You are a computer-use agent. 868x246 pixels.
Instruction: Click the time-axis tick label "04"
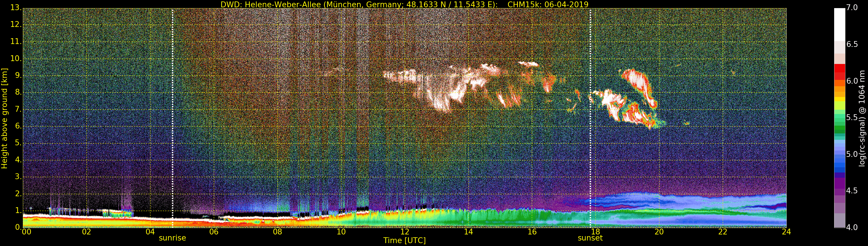coord(150,232)
